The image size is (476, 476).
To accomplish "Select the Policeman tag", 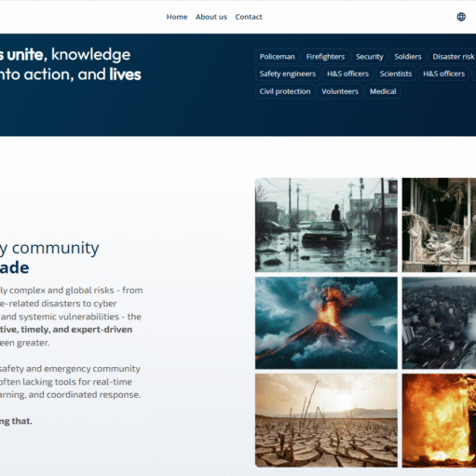I will coord(277,57).
